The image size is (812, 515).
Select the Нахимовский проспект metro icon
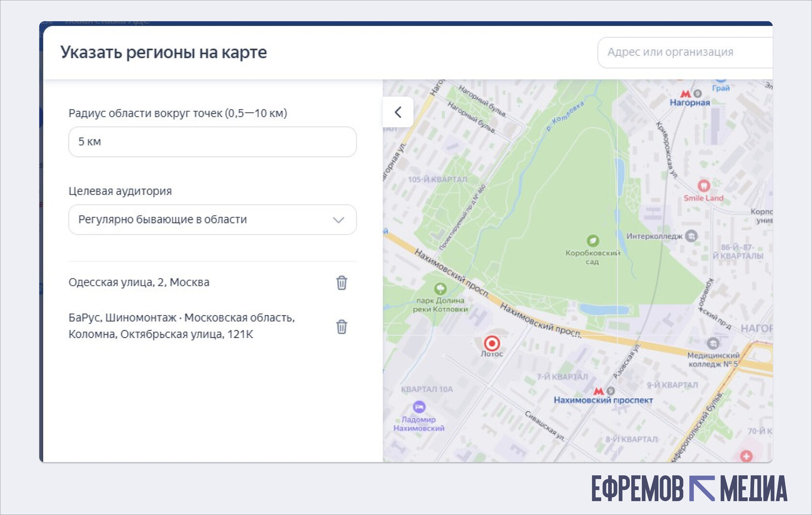[x=599, y=391]
